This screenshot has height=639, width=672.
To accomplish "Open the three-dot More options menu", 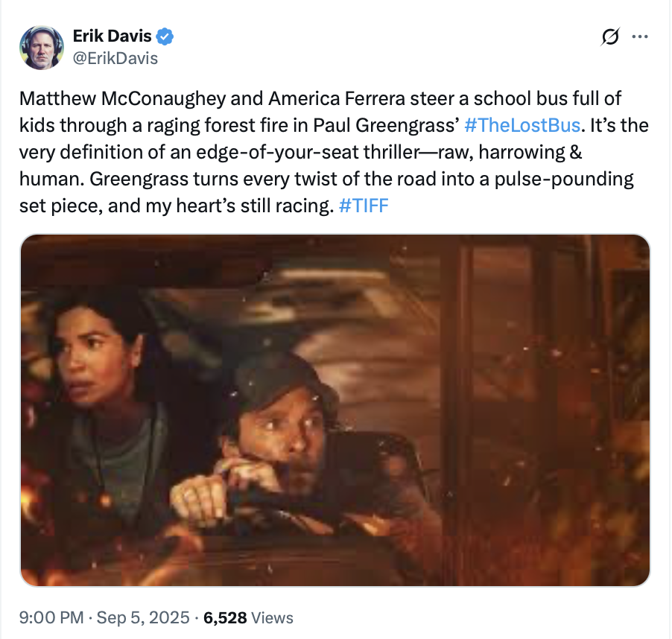I will (639, 36).
